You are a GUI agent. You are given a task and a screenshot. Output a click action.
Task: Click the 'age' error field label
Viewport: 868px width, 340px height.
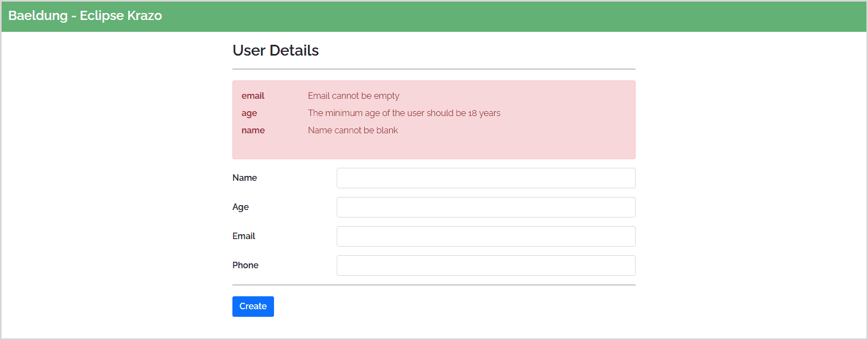point(249,113)
